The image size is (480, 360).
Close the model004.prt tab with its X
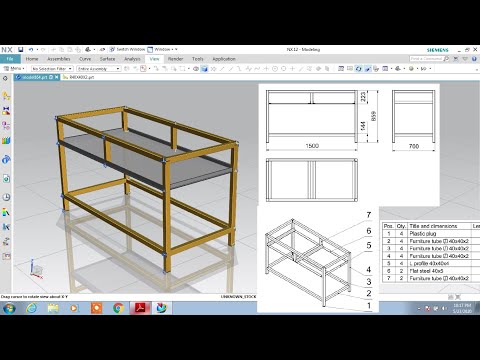tap(56, 77)
